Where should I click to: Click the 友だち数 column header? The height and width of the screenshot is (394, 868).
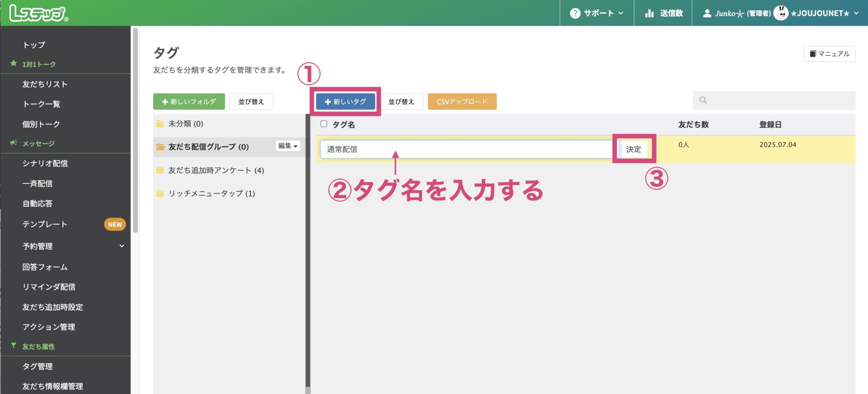693,124
